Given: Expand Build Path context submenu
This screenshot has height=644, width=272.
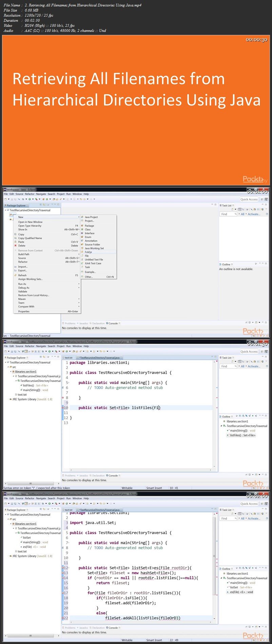Looking at the screenshot, I should click(x=47, y=254).
